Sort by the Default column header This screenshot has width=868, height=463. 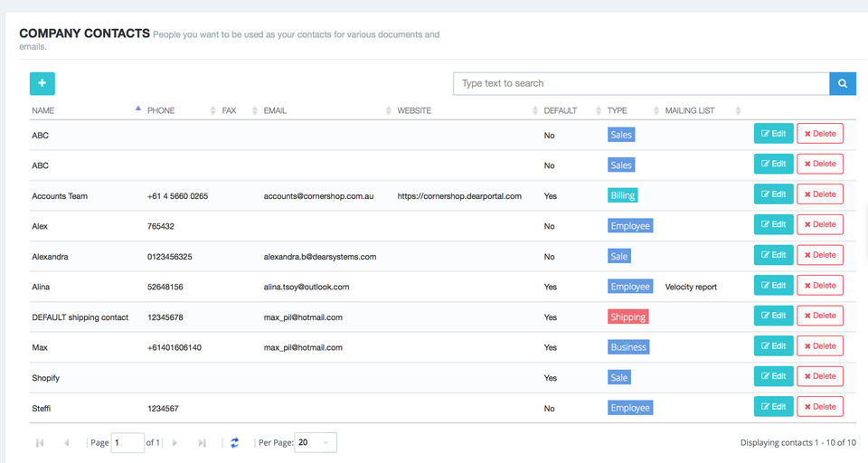pyautogui.click(x=560, y=110)
